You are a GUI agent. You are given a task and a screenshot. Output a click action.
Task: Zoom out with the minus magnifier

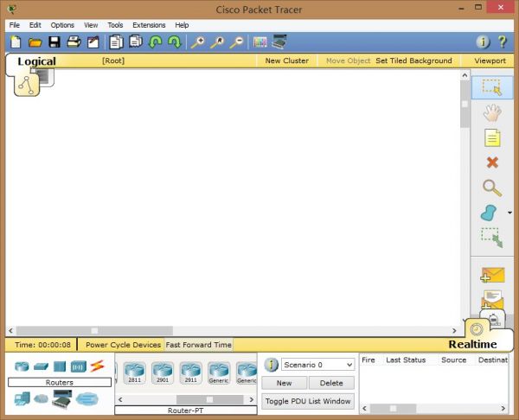point(236,42)
